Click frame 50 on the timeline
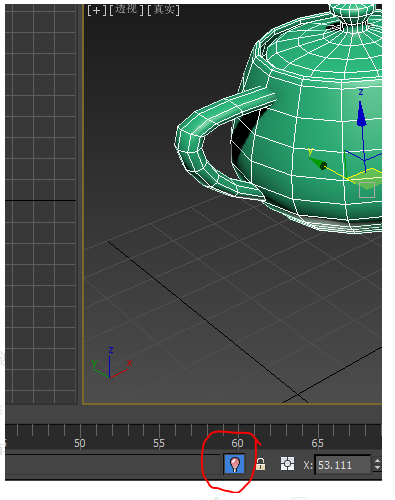 (x=80, y=443)
